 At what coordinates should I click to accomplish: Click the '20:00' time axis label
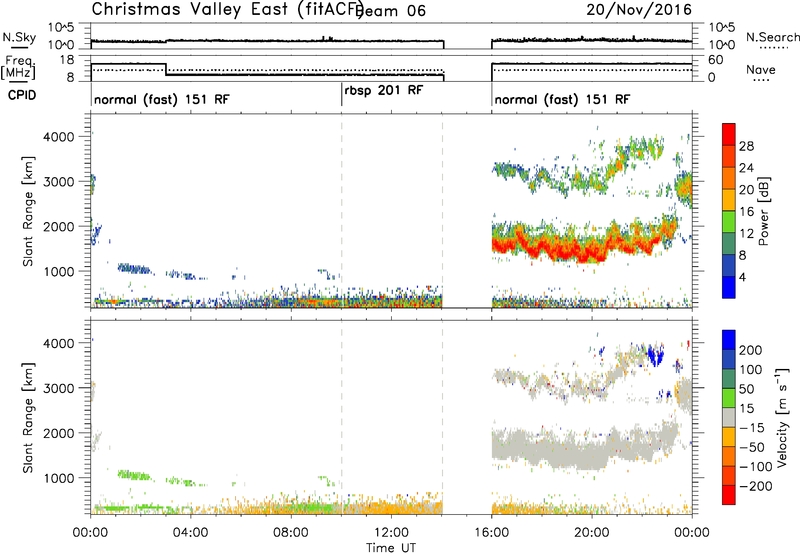click(592, 533)
